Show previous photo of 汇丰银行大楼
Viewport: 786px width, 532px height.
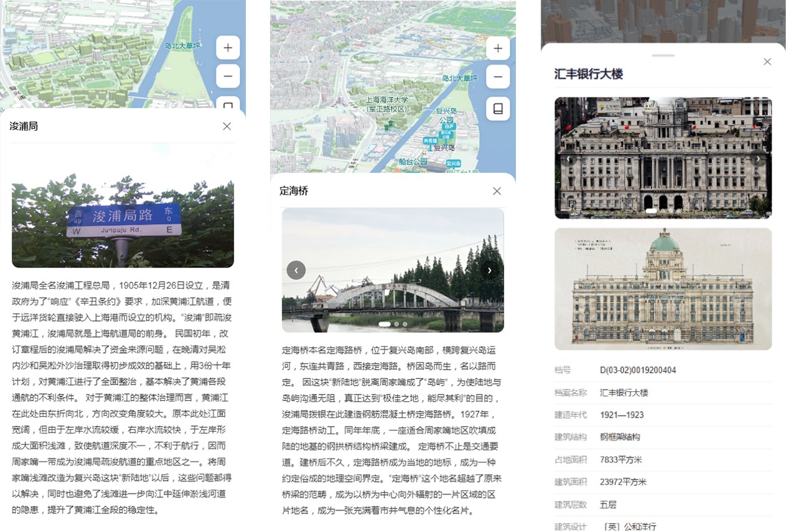tap(569, 159)
